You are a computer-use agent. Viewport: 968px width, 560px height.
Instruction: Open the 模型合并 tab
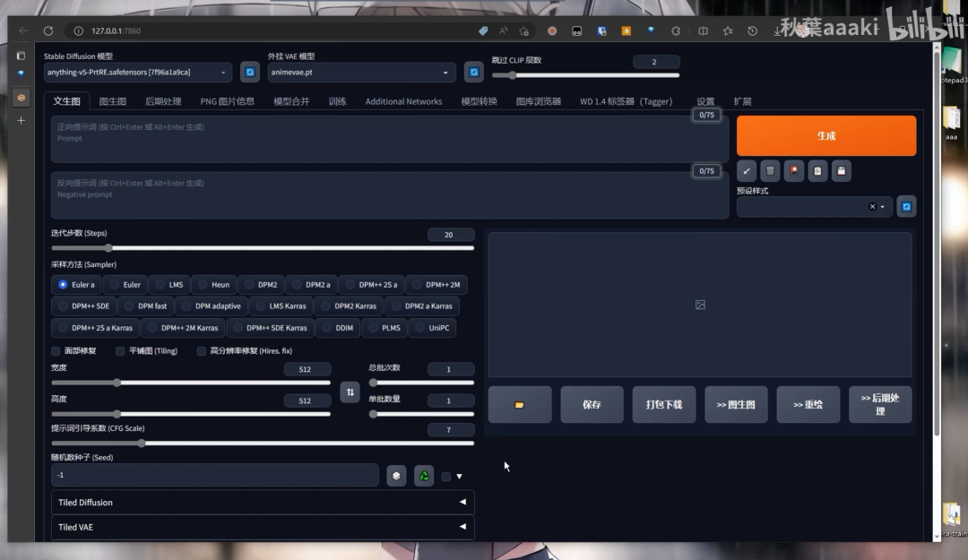(291, 101)
